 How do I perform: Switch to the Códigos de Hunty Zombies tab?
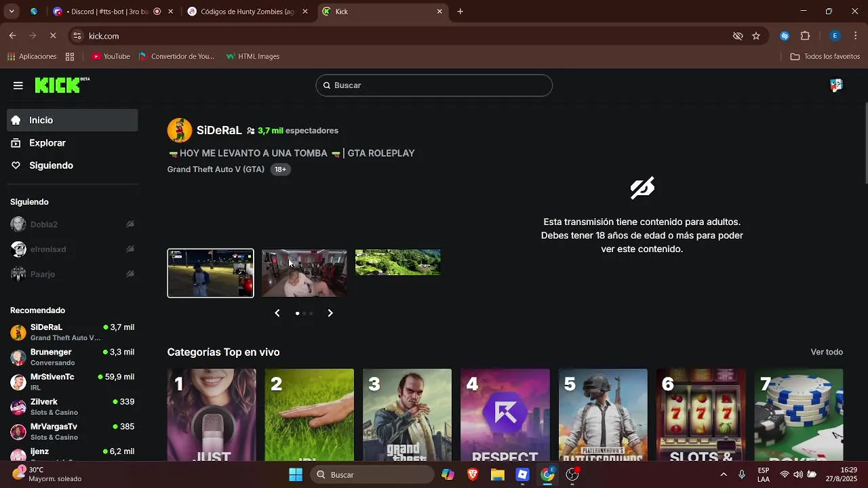click(x=248, y=12)
